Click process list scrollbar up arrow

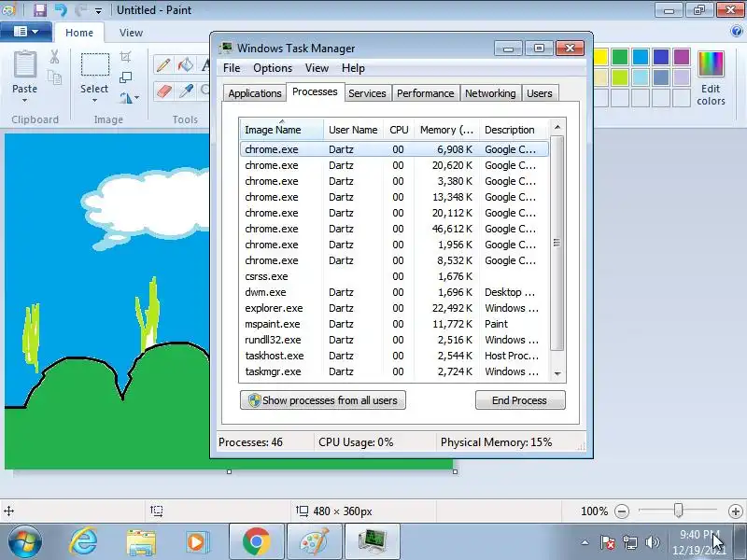coord(557,127)
